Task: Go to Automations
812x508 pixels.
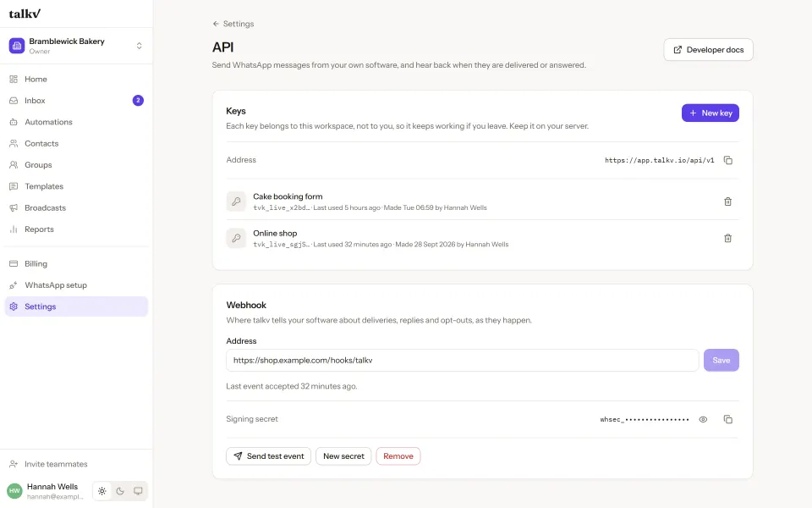Action: pos(76,122)
